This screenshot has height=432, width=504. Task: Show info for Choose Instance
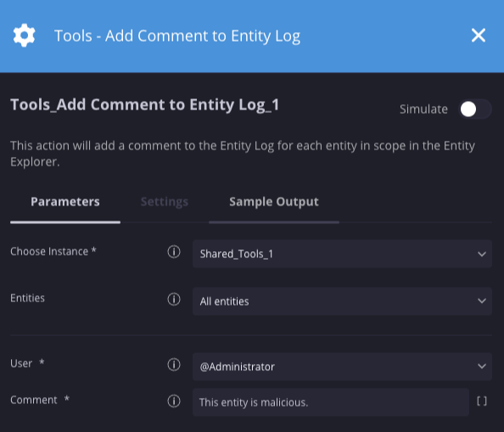pyautogui.click(x=174, y=252)
